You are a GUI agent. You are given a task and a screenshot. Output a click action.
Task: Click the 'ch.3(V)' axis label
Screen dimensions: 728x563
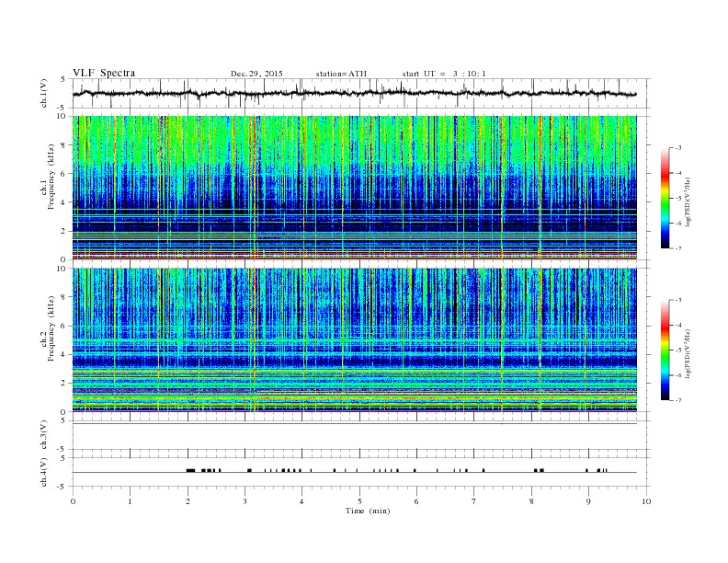[x=44, y=435]
